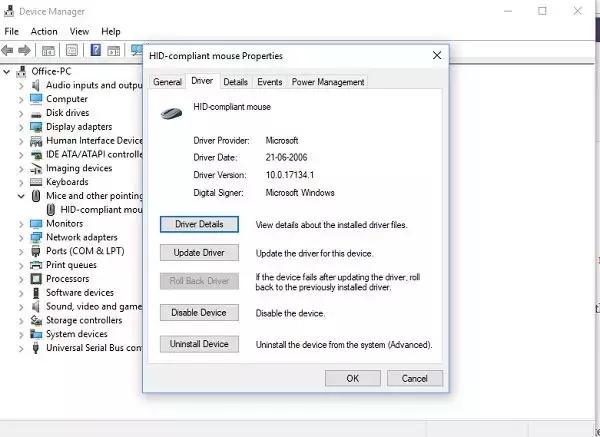Click the Software devices icon
Screen dimensions: 600x437
pos(36,293)
